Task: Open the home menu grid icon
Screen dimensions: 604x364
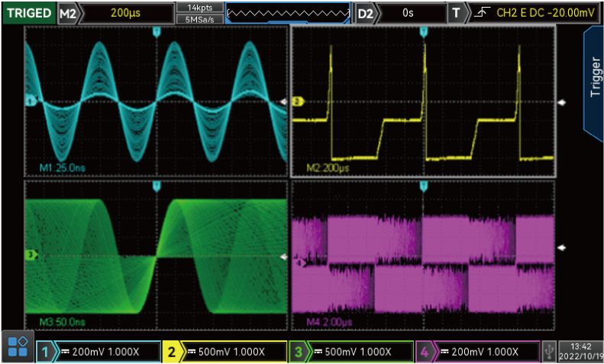Action: coord(17,347)
